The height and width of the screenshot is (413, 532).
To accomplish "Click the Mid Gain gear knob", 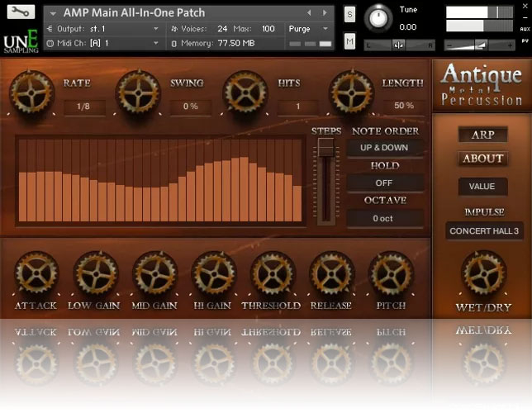I will point(154,273).
